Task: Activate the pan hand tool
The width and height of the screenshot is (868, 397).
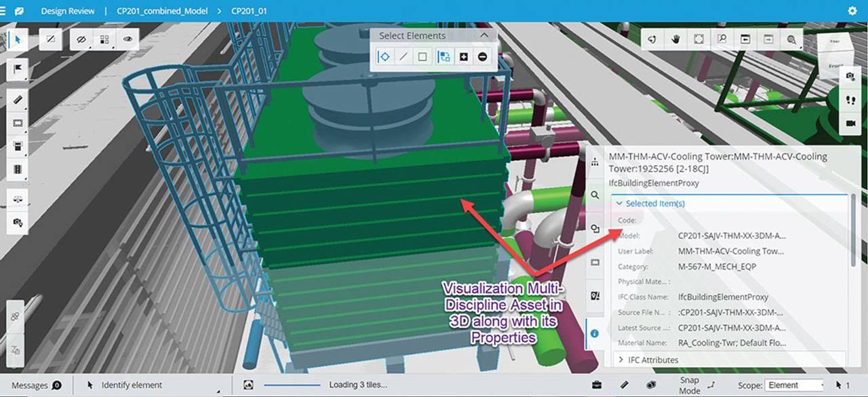Action: [675, 39]
